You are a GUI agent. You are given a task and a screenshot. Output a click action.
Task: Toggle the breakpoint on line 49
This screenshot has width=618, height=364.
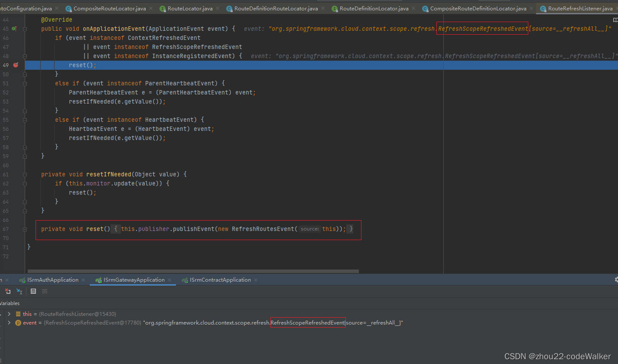16,65
